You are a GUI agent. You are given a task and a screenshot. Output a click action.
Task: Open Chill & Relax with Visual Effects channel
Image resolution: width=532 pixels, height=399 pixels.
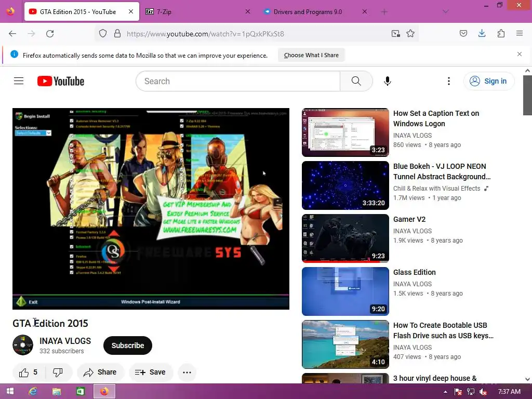[436, 189]
